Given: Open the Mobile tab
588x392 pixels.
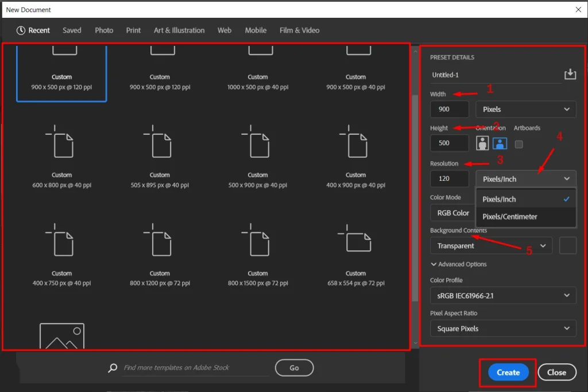Looking at the screenshot, I should pos(256,30).
